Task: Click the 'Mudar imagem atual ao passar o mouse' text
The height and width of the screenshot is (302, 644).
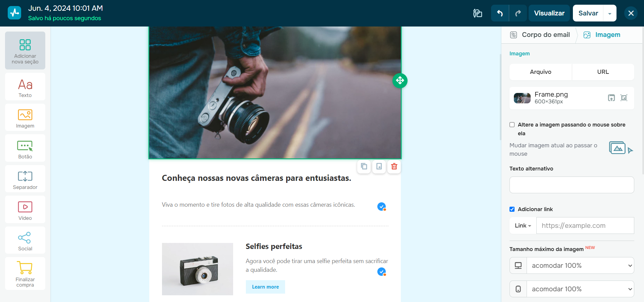Action: 553,150
